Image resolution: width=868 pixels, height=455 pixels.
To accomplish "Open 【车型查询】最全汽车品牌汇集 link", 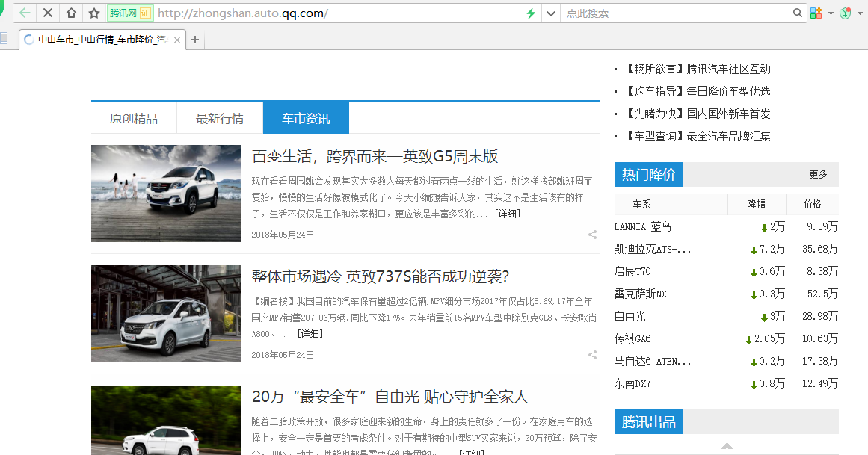I will click(697, 136).
